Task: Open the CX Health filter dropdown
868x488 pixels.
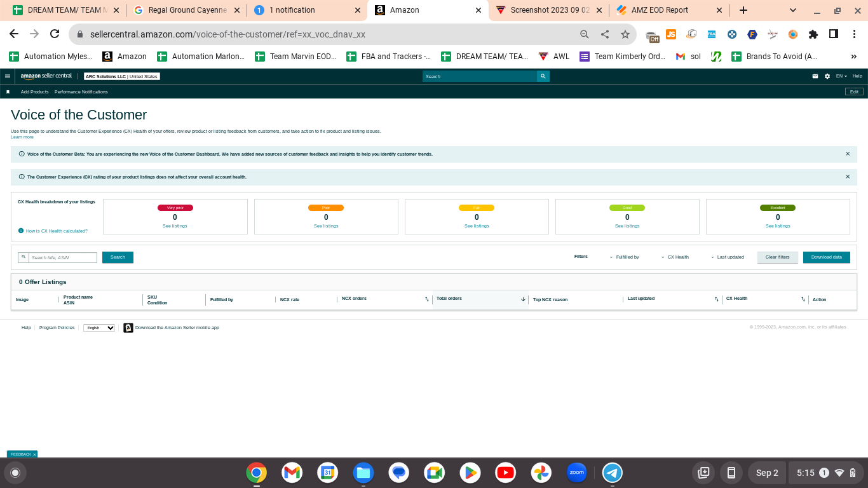Action: click(675, 257)
